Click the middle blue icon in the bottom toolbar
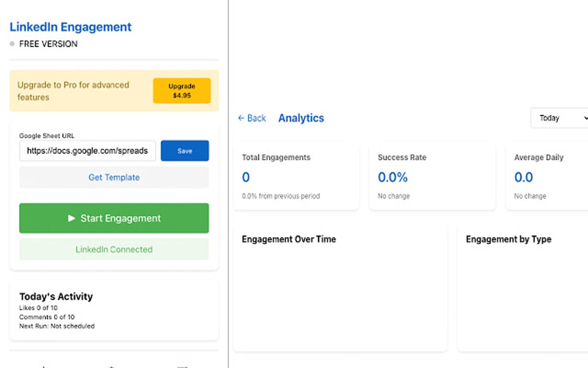 111,366
